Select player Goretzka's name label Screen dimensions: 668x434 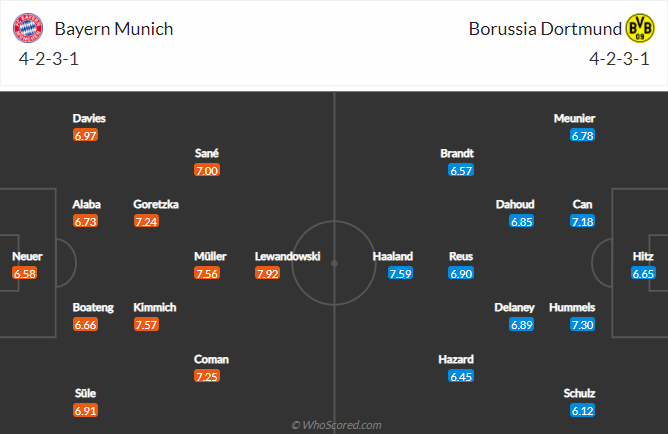(x=156, y=204)
